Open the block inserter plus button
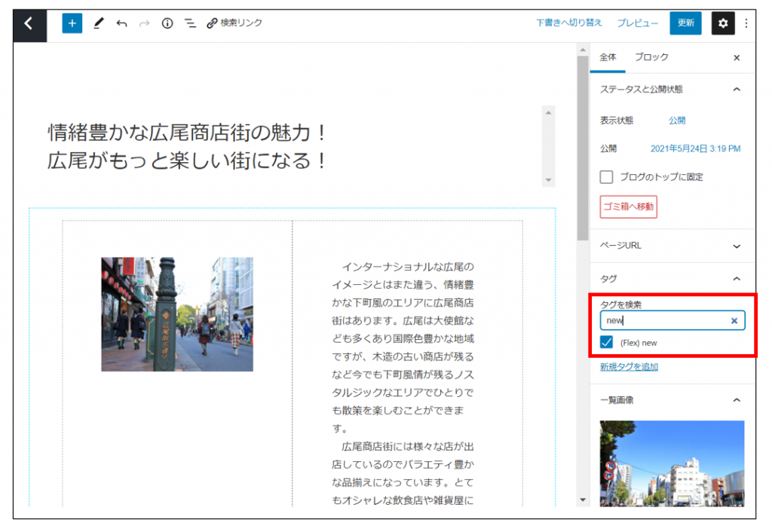The height and width of the screenshot is (532, 772). click(72, 23)
